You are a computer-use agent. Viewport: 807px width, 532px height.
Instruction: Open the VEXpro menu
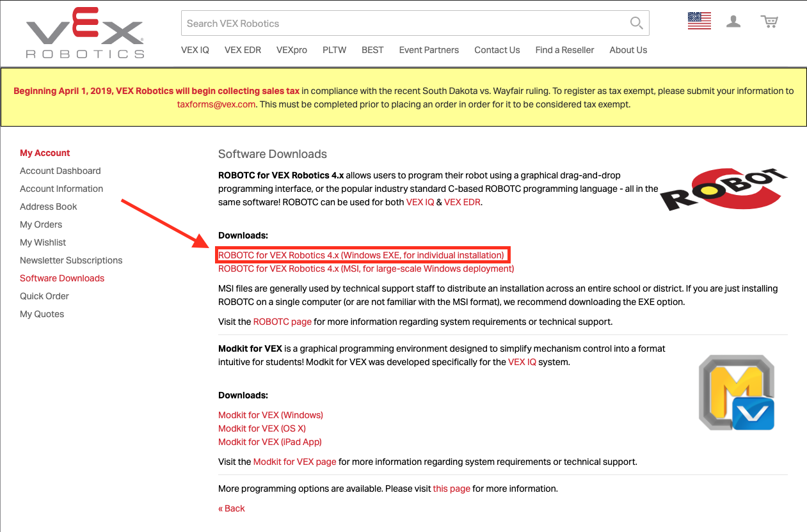(x=292, y=50)
